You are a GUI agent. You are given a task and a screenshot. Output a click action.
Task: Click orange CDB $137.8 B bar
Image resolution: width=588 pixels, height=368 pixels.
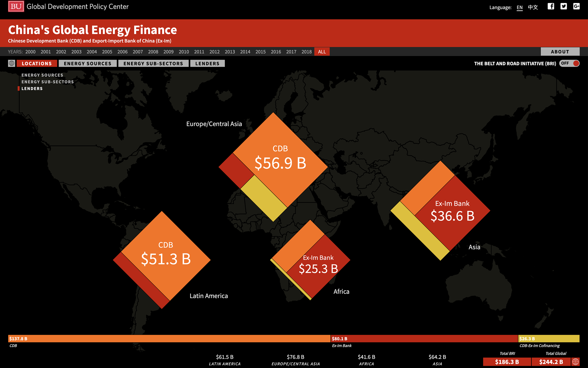pyautogui.click(x=169, y=339)
